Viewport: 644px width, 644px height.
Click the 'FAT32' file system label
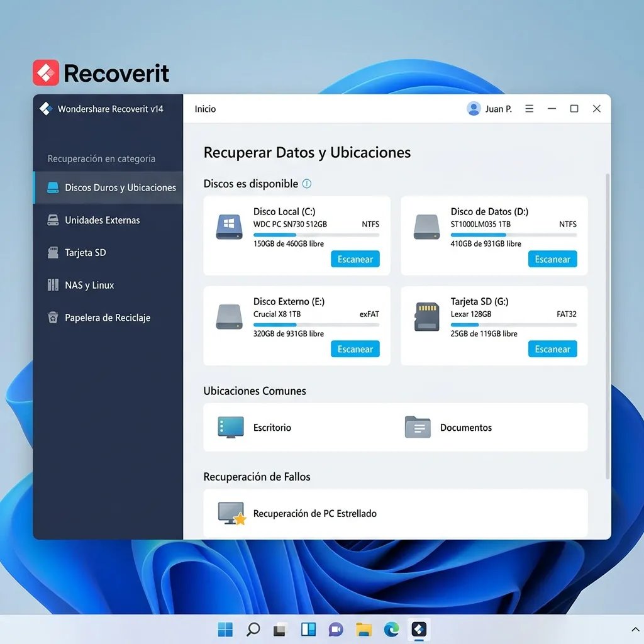pyautogui.click(x=567, y=314)
